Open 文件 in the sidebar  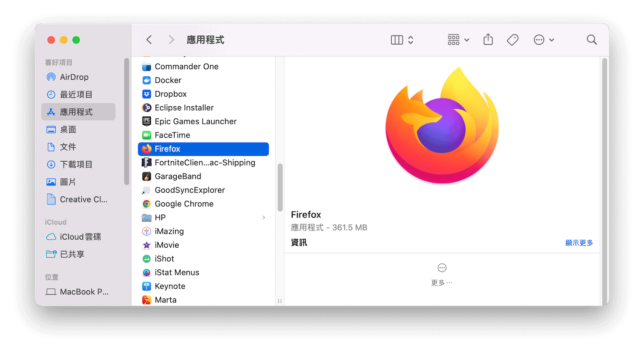point(78,147)
